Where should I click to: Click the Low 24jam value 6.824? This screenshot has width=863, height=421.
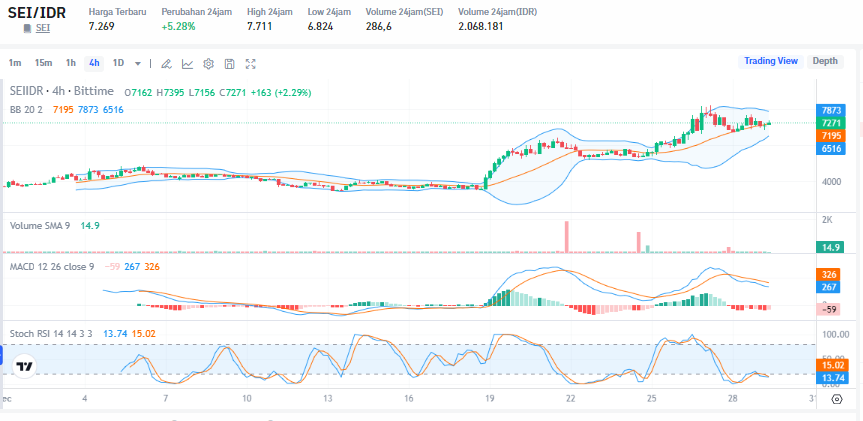coord(320,26)
